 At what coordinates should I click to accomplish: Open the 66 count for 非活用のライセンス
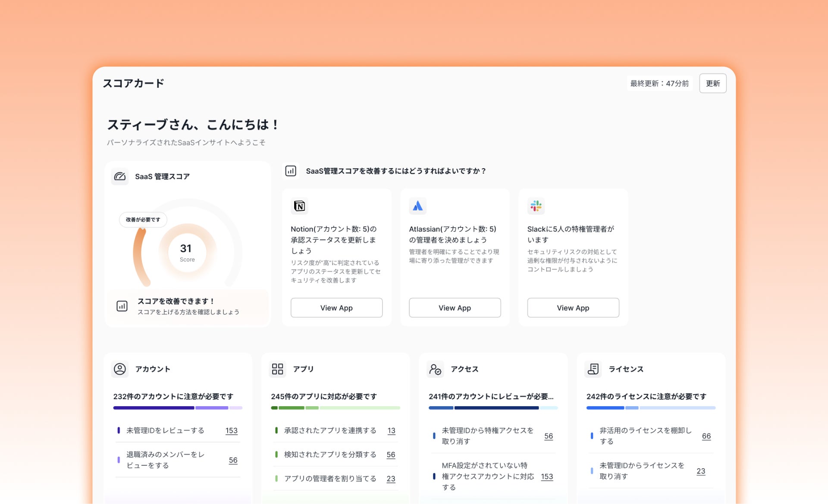pos(706,436)
